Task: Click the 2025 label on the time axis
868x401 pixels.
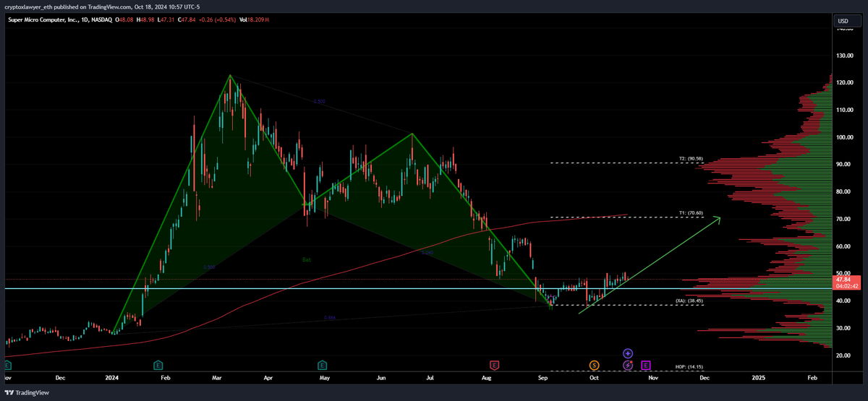Action: [x=758, y=378]
